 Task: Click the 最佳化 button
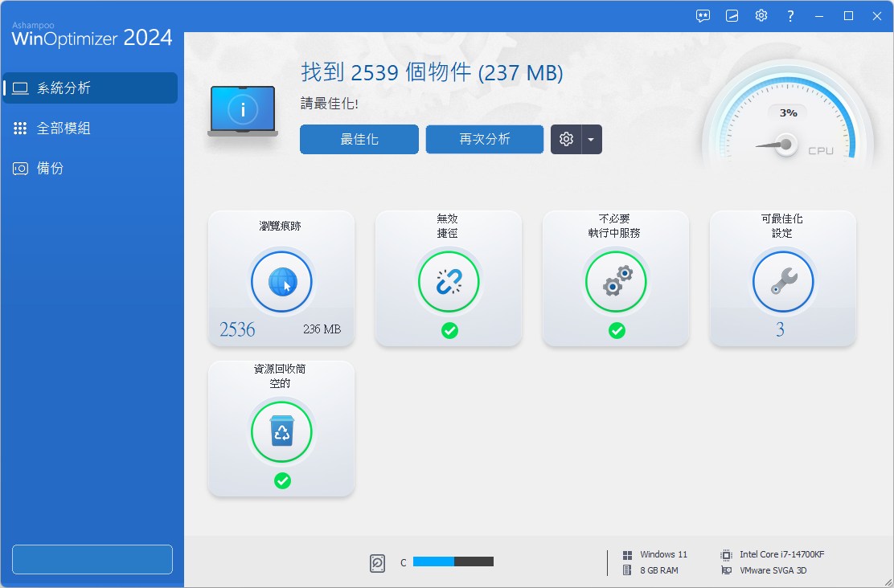coord(359,139)
